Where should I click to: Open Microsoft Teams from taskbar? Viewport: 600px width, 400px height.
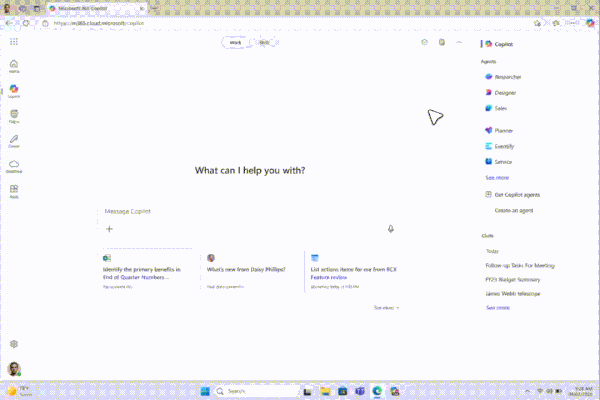click(x=360, y=391)
